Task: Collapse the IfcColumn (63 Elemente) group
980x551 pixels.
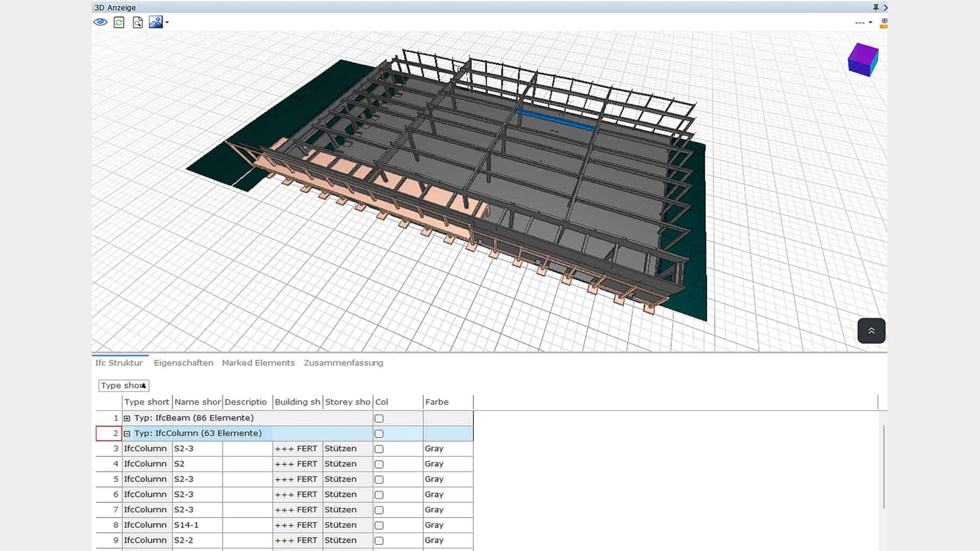Action: coord(127,433)
